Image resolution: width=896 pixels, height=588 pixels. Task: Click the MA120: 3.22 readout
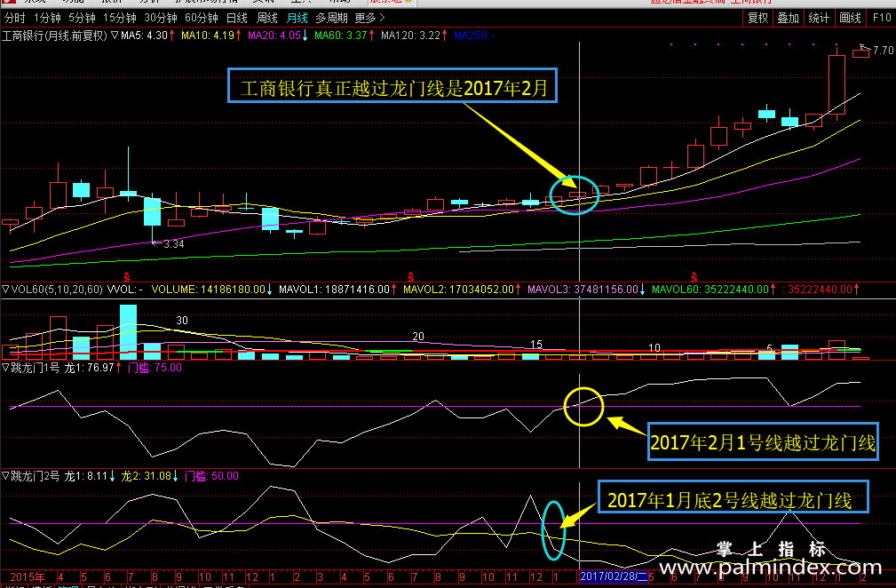410,36
